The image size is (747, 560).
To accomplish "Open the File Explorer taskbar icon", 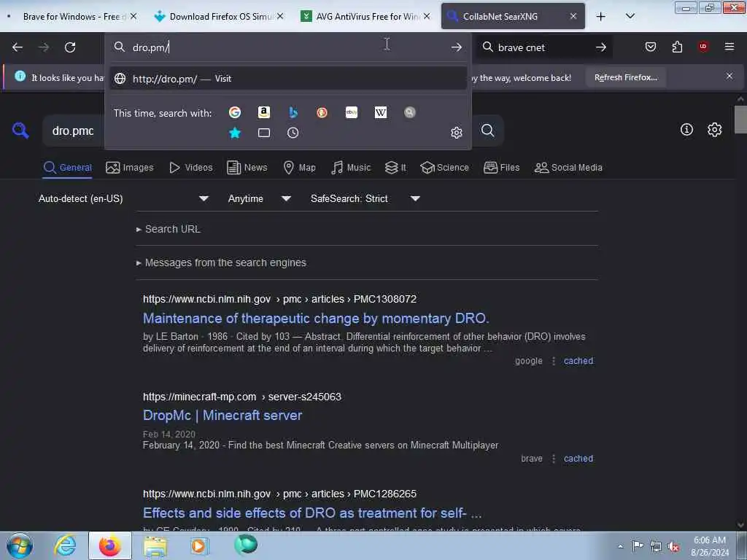I will [155, 545].
